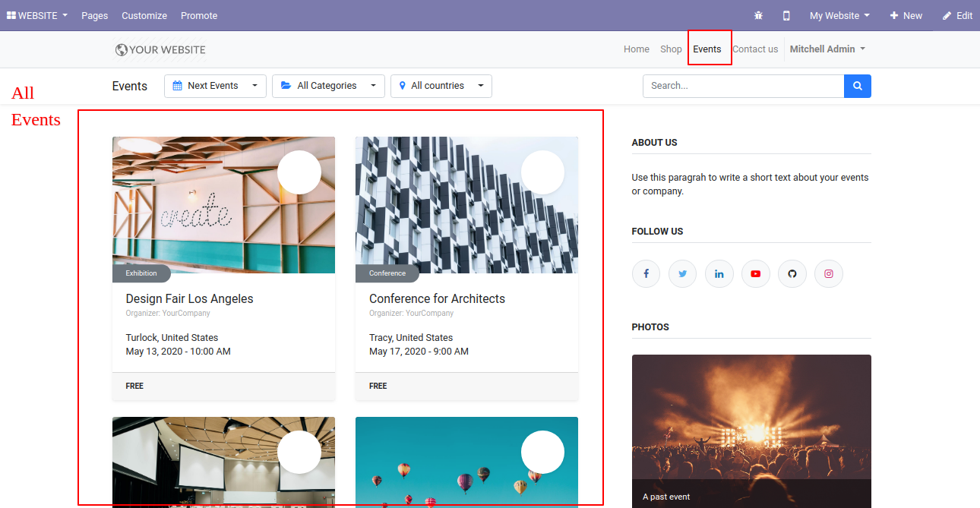Go to the Shop page
This screenshot has width=980, height=508.
point(671,49)
